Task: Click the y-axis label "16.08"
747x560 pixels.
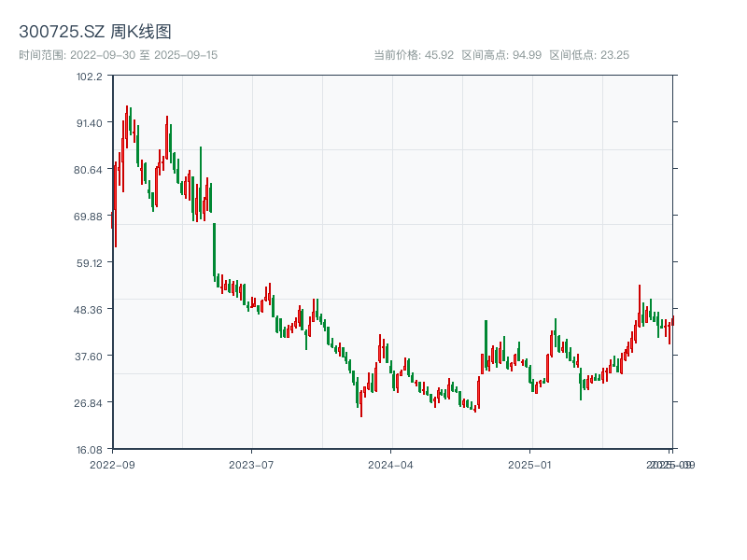Action: click(x=89, y=450)
